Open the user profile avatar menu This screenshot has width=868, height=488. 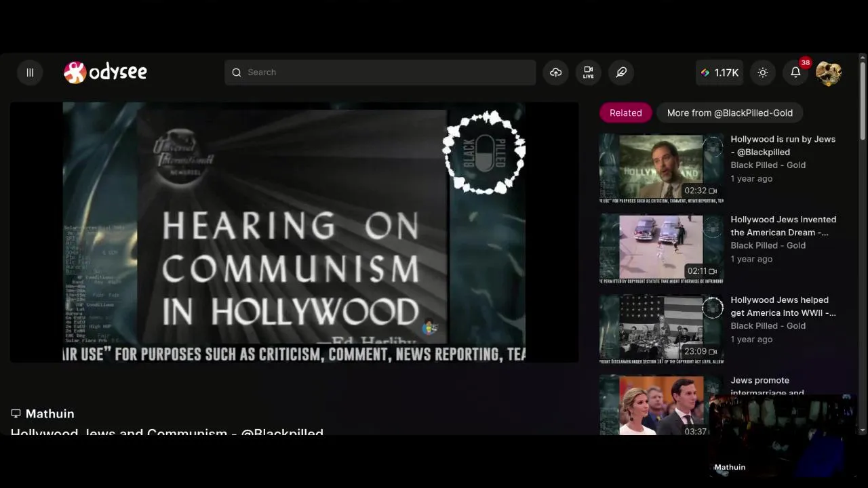pos(829,73)
